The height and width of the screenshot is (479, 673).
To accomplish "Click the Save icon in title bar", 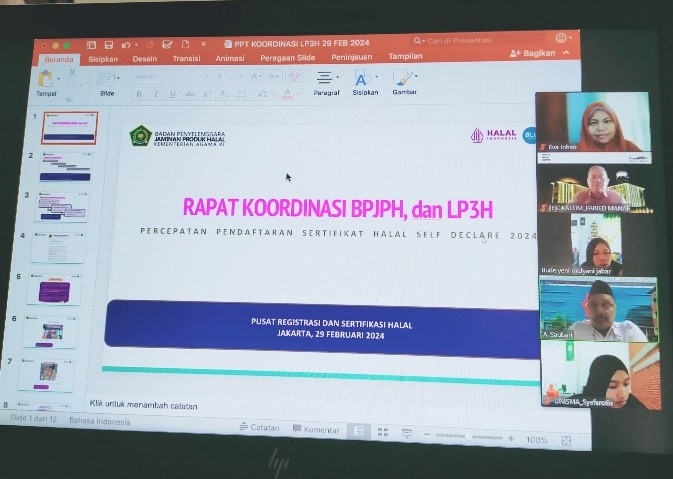I will [109, 45].
